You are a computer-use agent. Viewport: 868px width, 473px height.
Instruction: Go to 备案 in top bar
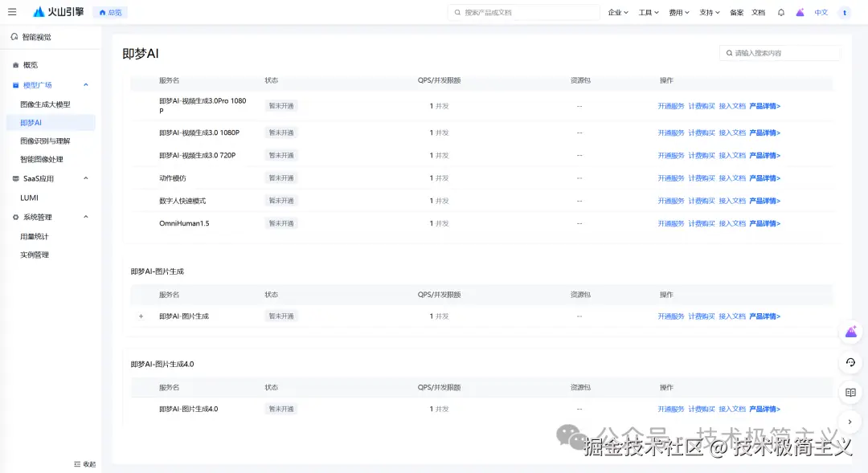[x=737, y=12]
